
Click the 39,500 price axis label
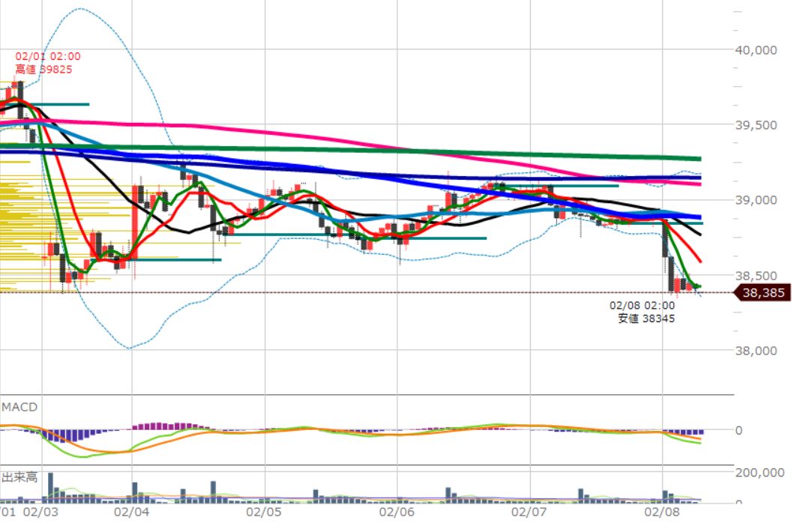(x=756, y=125)
